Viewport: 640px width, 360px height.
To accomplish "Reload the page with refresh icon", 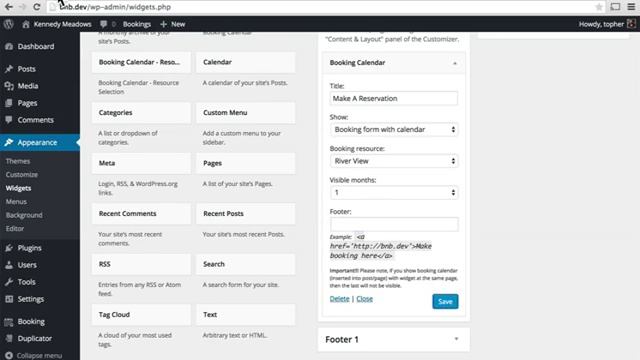I will point(36,7).
